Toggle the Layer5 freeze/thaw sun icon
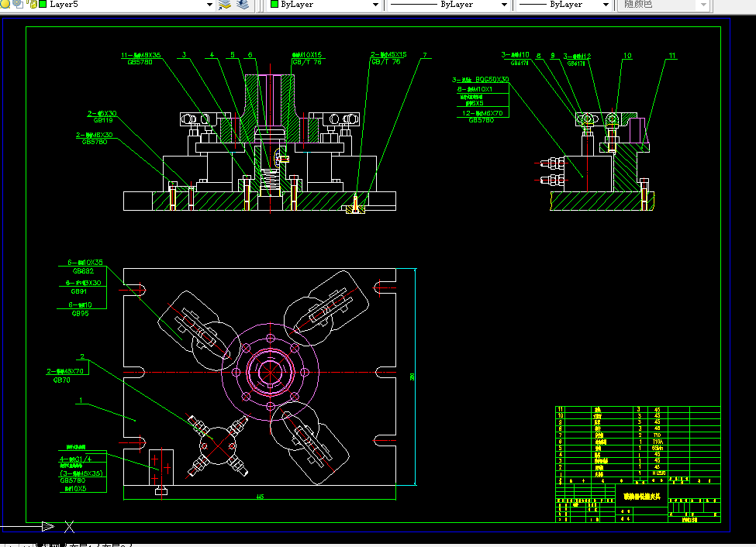756x547 pixels. click(x=16, y=5)
